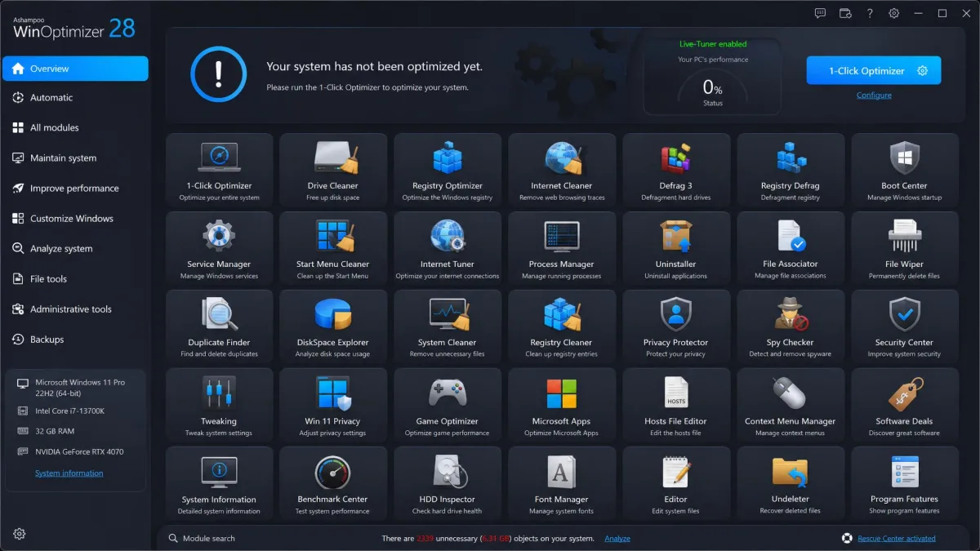
Task: Open Internet Cleaner module
Action: pos(562,171)
